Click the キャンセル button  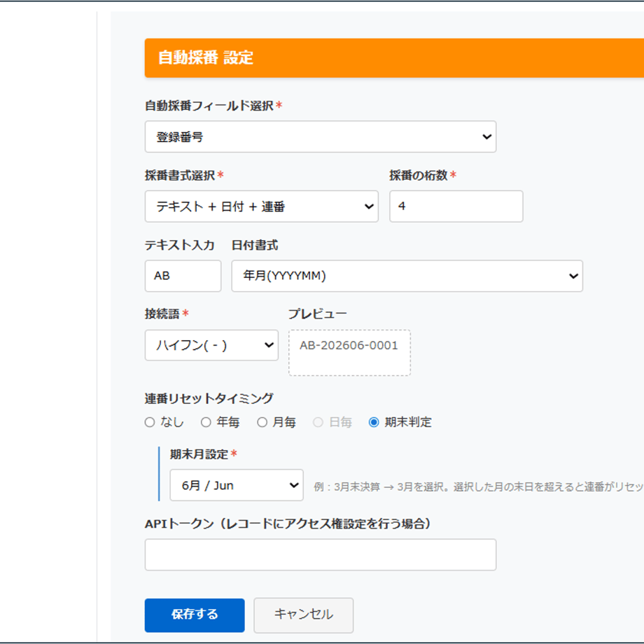pyautogui.click(x=304, y=615)
